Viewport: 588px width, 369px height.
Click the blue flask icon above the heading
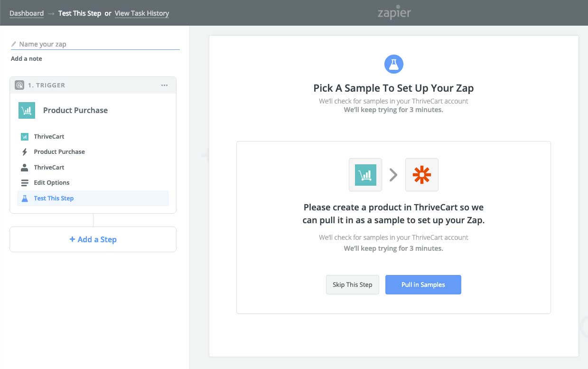[x=393, y=64]
